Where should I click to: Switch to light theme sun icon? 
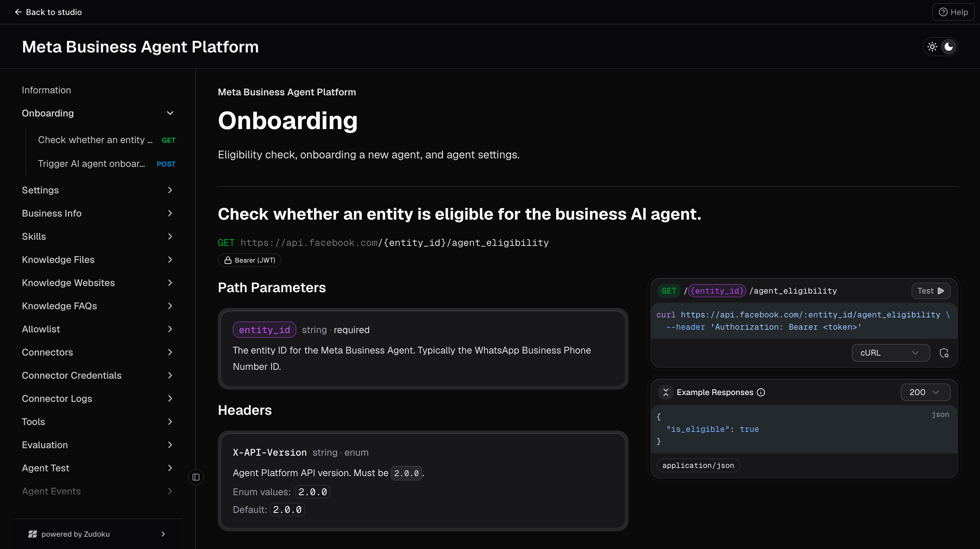tap(932, 47)
